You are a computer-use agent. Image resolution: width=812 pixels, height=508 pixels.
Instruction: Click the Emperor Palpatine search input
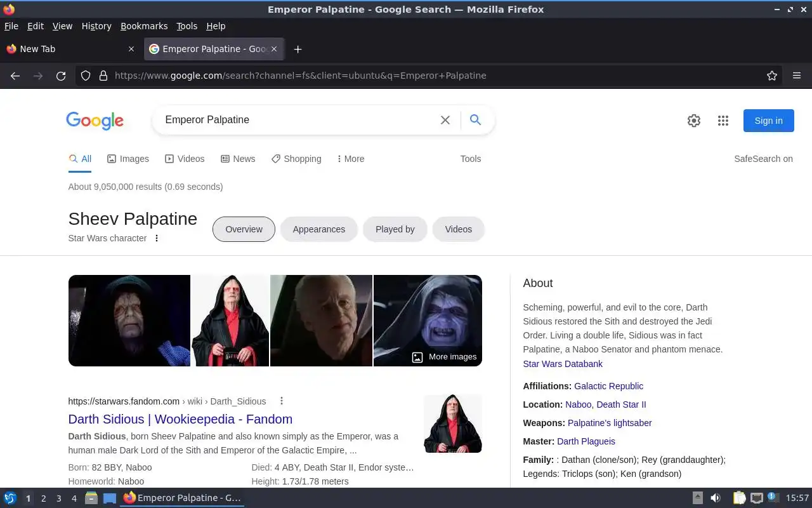point(298,120)
